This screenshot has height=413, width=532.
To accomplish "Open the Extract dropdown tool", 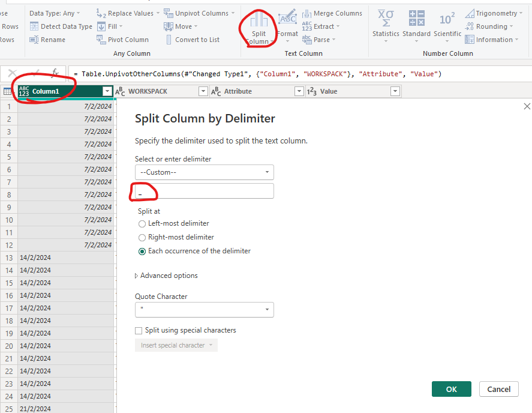I will (x=321, y=26).
